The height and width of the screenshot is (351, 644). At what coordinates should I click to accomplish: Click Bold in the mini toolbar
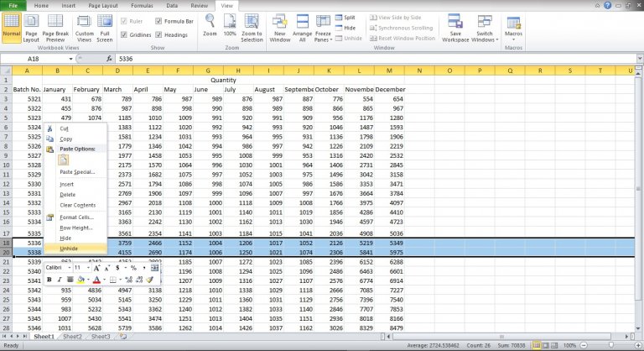[49, 280]
